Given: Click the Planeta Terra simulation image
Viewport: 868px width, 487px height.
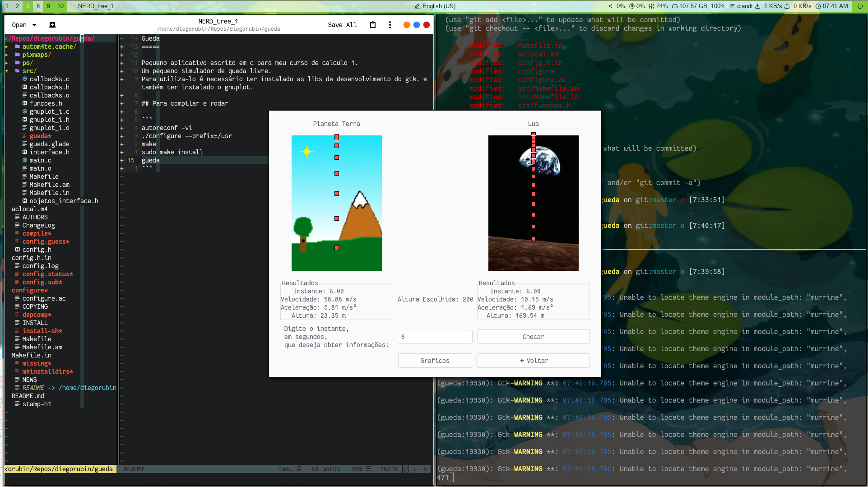Looking at the screenshot, I should click(337, 203).
